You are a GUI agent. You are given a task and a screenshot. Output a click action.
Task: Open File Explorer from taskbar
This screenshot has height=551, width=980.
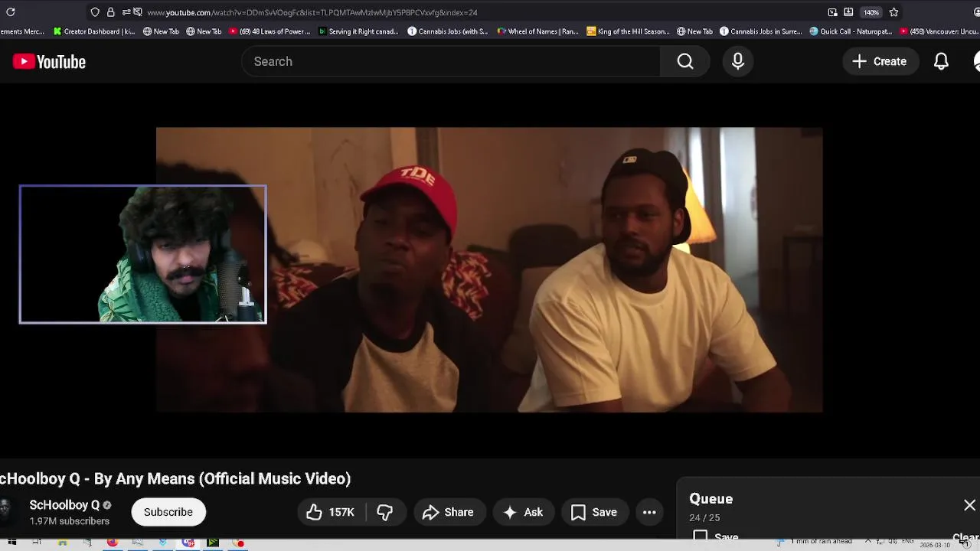(x=62, y=543)
